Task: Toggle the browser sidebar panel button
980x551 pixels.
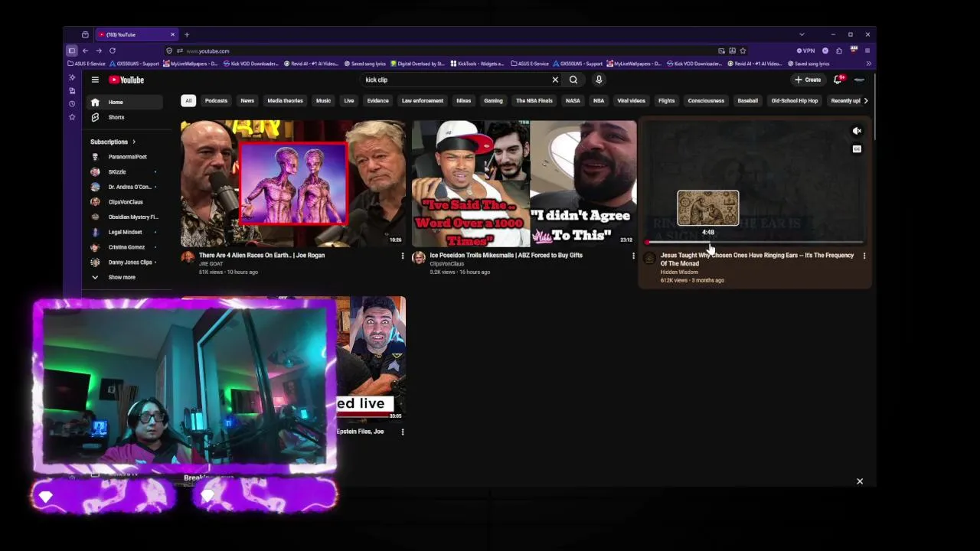Action: pyautogui.click(x=72, y=51)
